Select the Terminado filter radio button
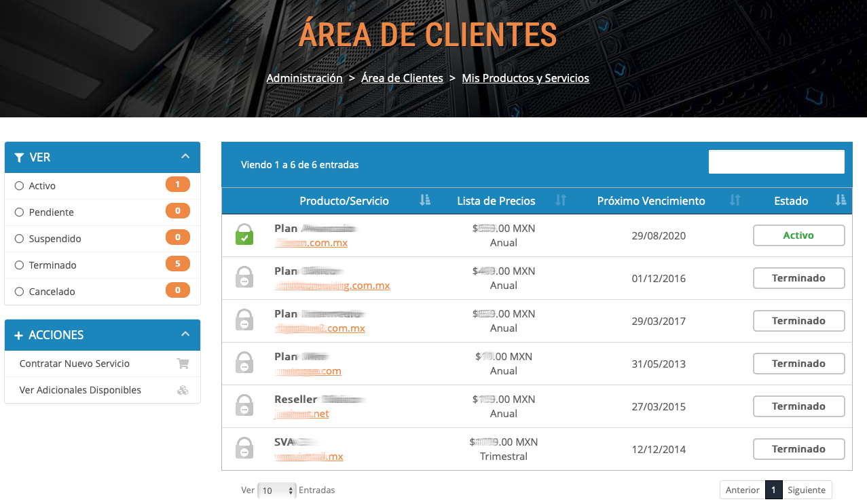This screenshot has height=504, width=867. tap(19, 265)
